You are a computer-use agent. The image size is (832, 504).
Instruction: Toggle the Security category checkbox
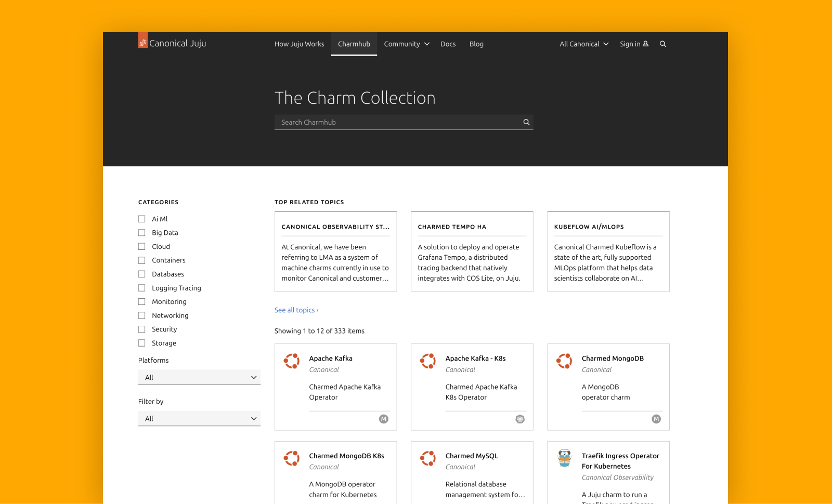point(141,329)
